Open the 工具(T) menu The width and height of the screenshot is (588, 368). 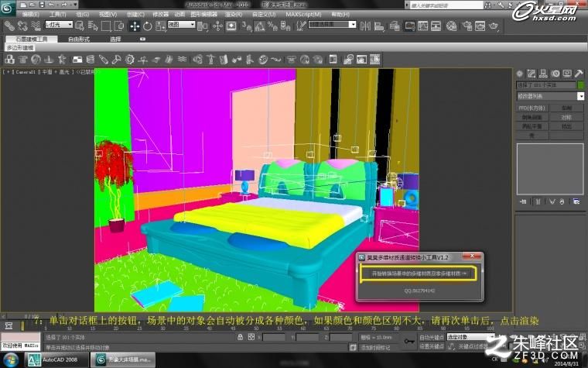[x=57, y=14]
